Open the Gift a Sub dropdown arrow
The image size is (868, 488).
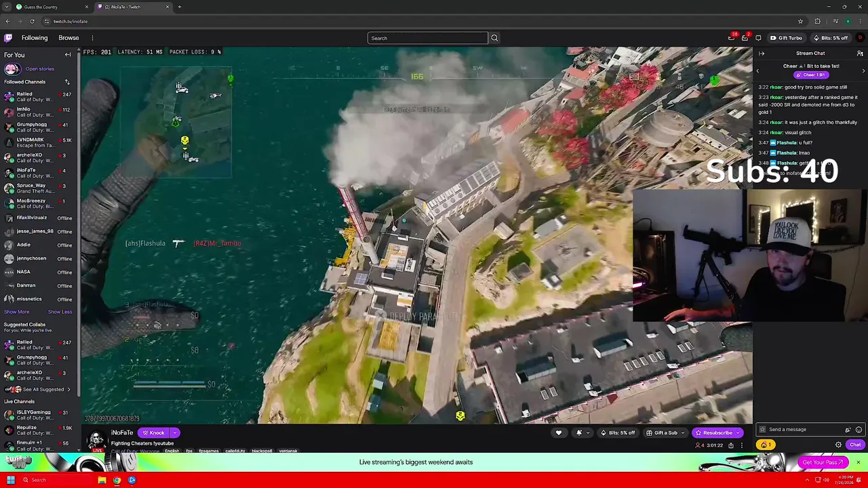pyautogui.click(x=683, y=433)
